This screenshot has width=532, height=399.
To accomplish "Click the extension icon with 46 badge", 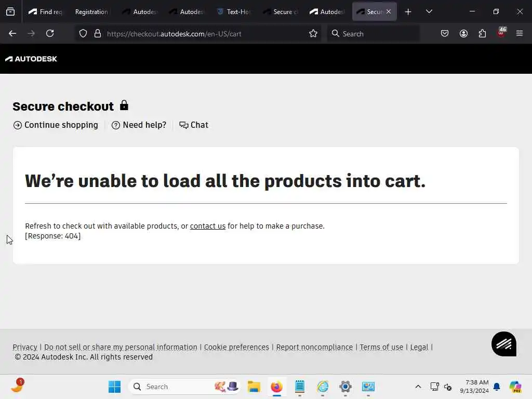I will [x=501, y=33].
